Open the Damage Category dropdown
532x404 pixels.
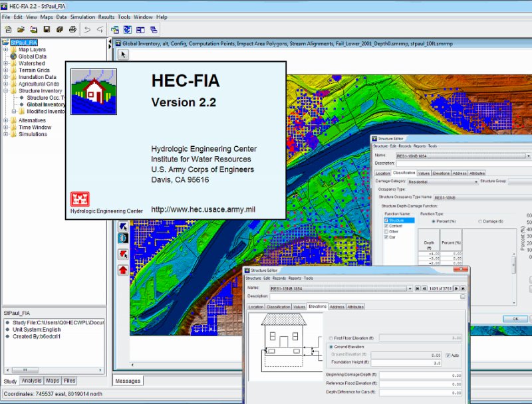(x=443, y=181)
